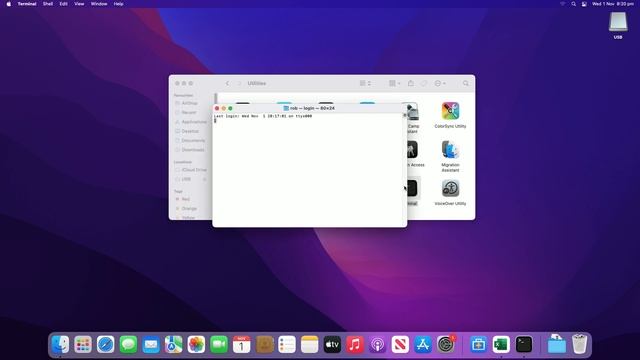
Task: Open Reminders from the Dock
Action: click(x=287, y=344)
